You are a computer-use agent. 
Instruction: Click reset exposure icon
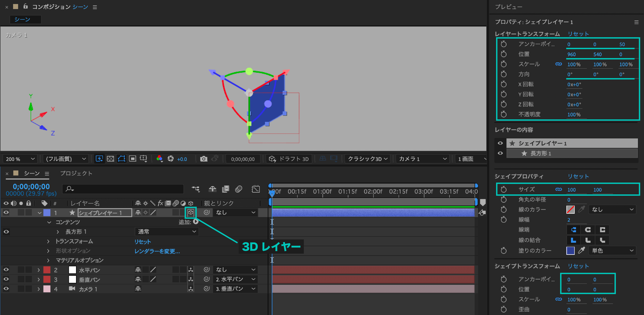[x=171, y=159]
